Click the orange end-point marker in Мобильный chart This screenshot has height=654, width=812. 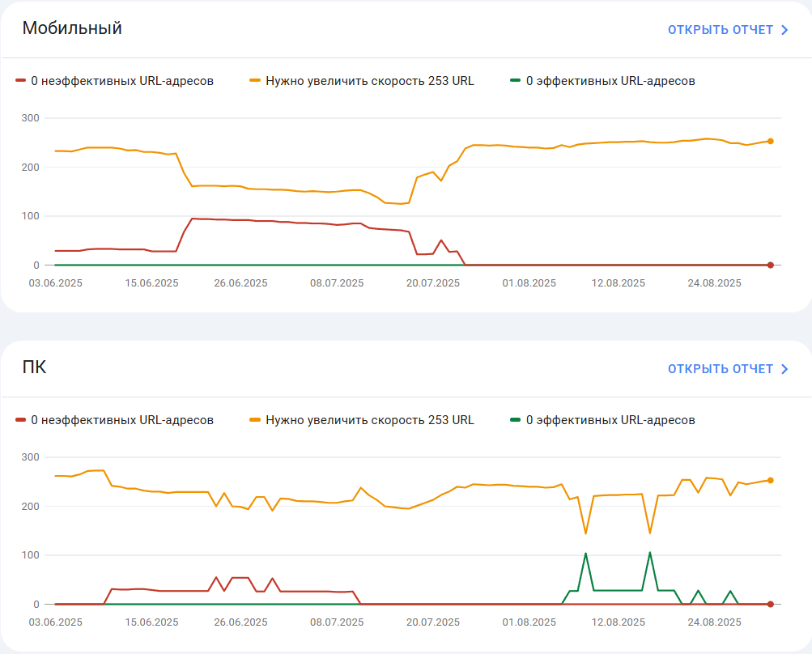771,142
